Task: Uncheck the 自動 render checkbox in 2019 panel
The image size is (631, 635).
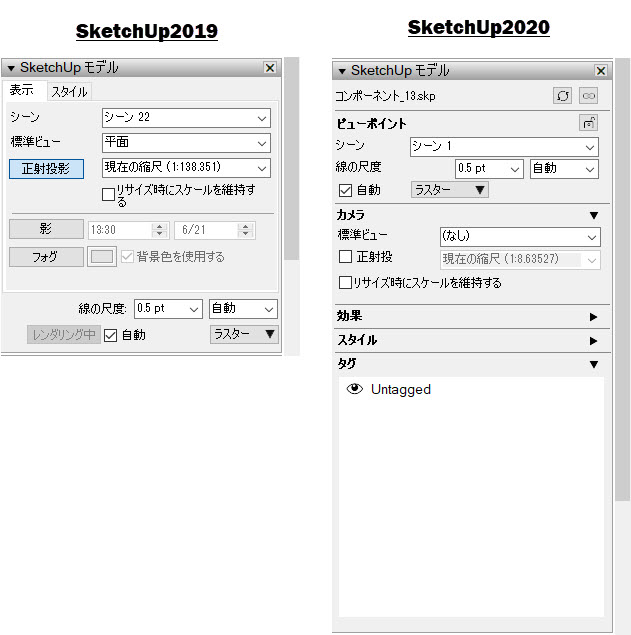Action: tap(111, 335)
